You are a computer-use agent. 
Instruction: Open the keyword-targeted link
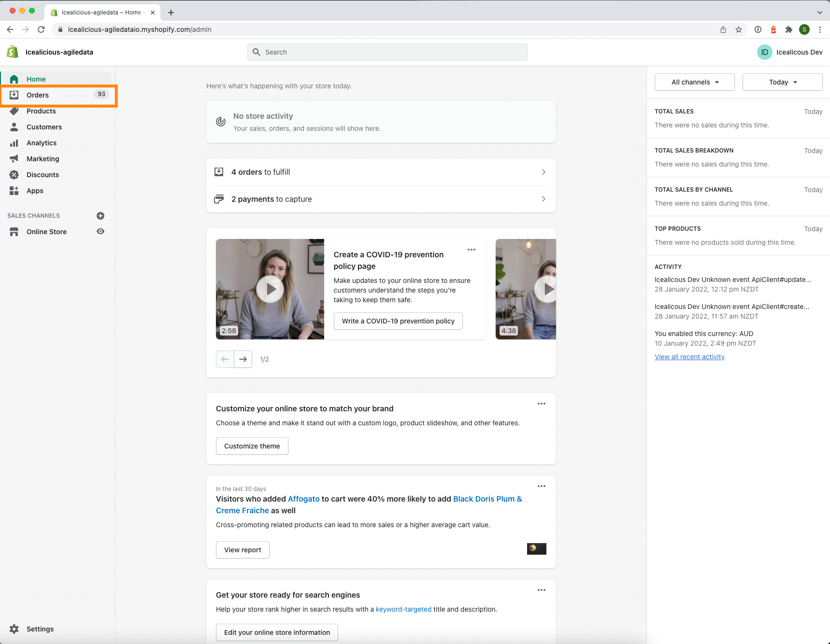point(403,609)
